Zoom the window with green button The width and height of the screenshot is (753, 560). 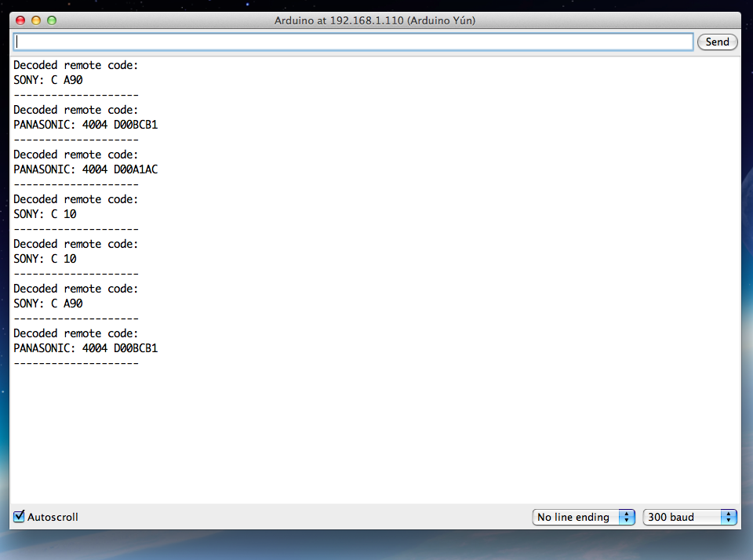pos(52,20)
